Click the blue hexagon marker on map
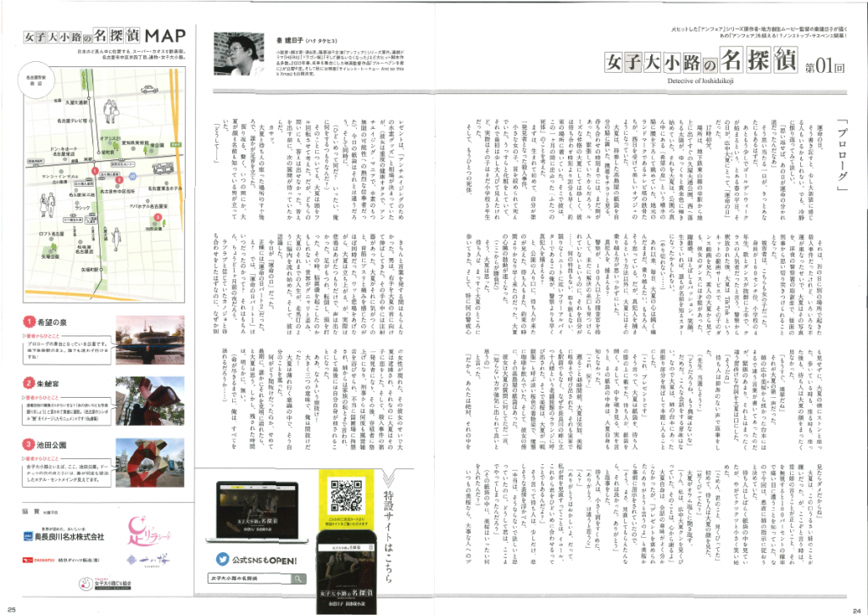The height and width of the screenshot is (615, 868). tap(132, 176)
